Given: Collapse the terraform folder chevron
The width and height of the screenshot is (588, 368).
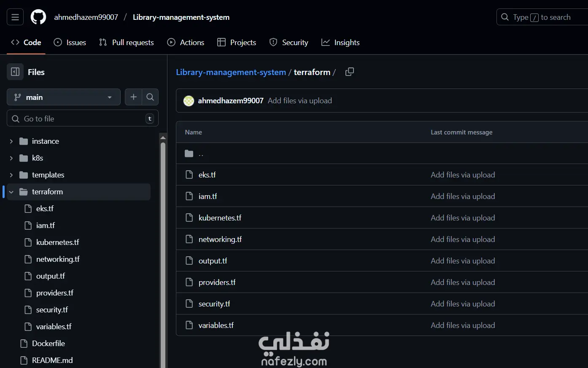Looking at the screenshot, I should (x=11, y=192).
